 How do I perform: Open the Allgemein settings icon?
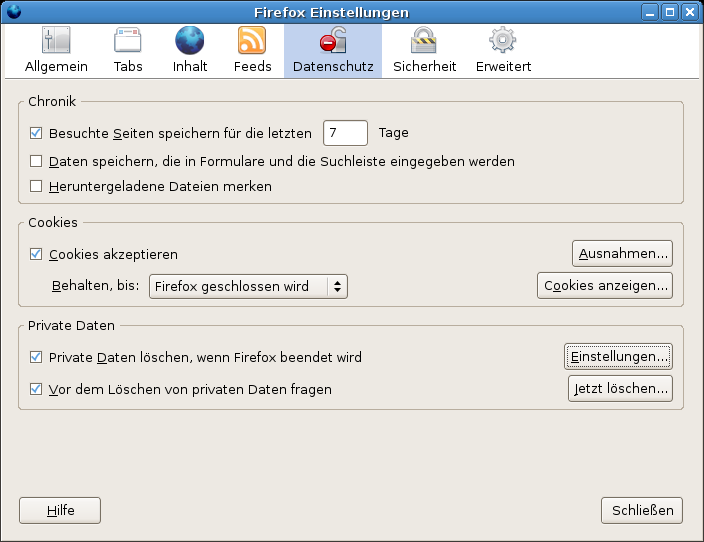click(56, 40)
